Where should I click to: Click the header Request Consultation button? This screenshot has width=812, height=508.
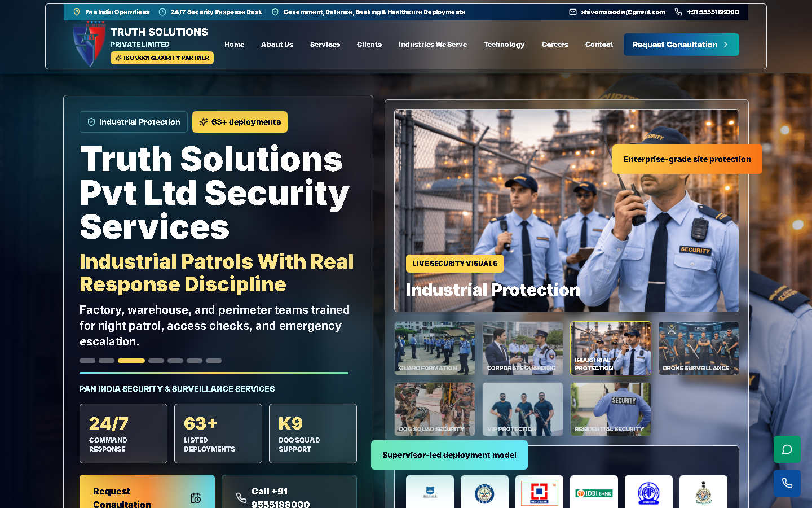pyautogui.click(x=681, y=45)
